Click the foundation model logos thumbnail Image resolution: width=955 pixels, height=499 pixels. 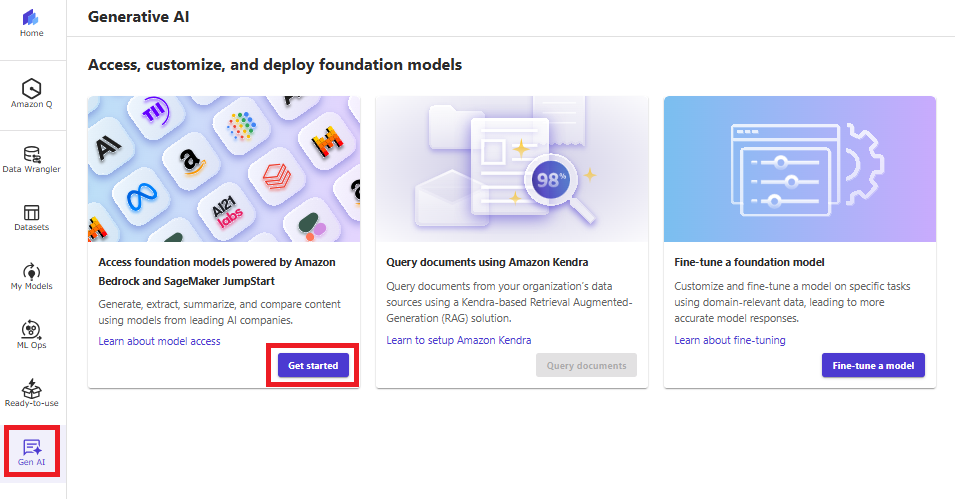[x=224, y=169]
